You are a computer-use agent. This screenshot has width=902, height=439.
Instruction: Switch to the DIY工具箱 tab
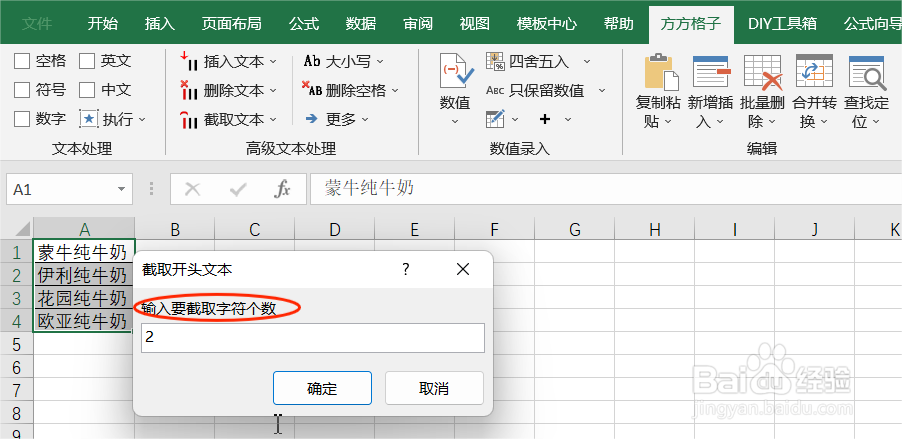[x=781, y=24]
